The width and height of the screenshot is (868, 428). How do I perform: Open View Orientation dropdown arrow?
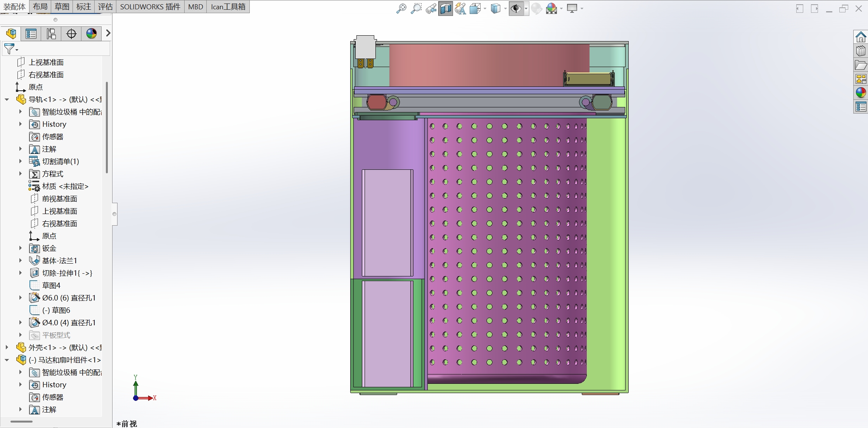[485, 9]
